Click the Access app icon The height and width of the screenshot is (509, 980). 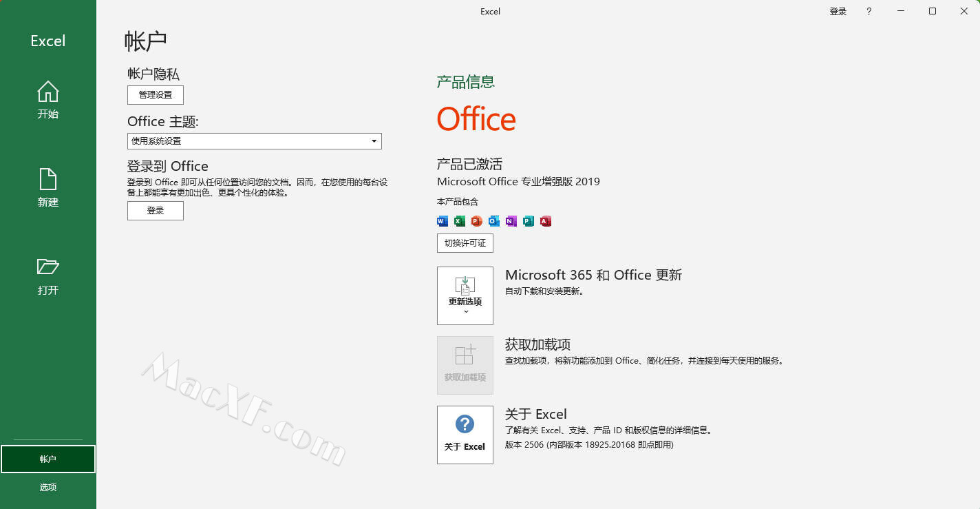(546, 221)
